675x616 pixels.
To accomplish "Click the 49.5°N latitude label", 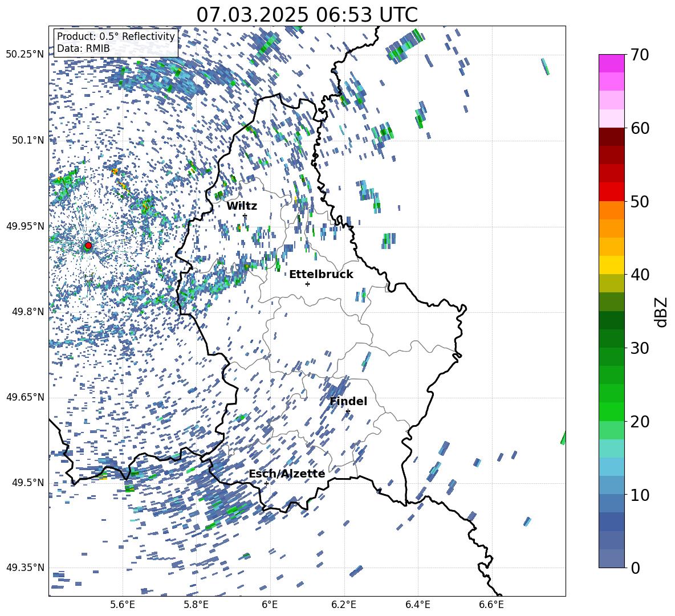I will coord(29,482).
